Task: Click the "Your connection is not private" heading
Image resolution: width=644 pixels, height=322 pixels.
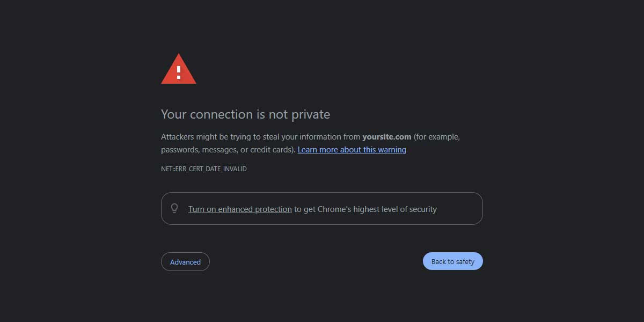Action: tap(245, 114)
